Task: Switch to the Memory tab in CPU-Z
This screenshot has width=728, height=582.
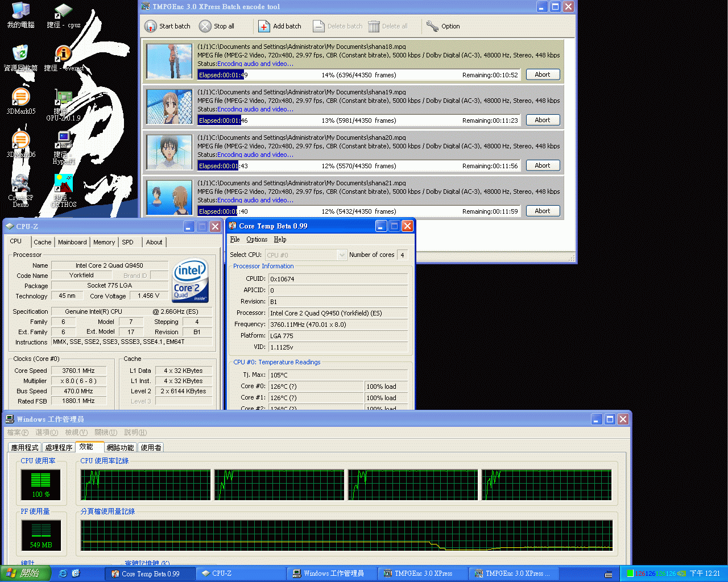Action: 104,242
